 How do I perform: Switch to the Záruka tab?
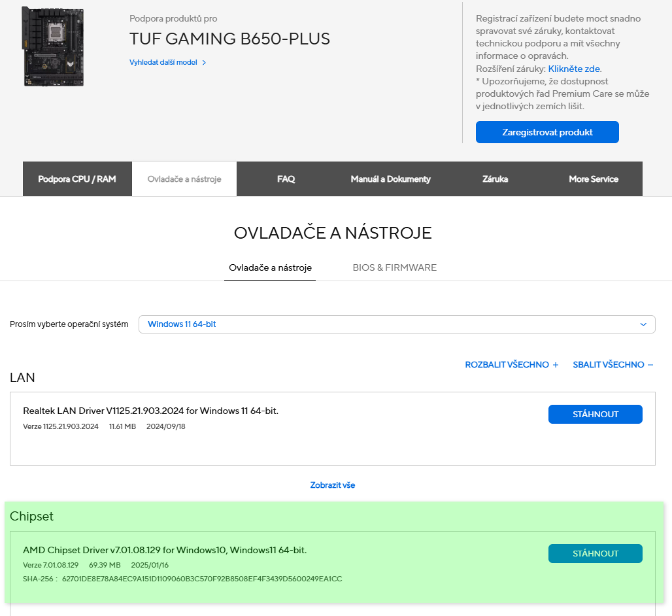pyautogui.click(x=495, y=179)
